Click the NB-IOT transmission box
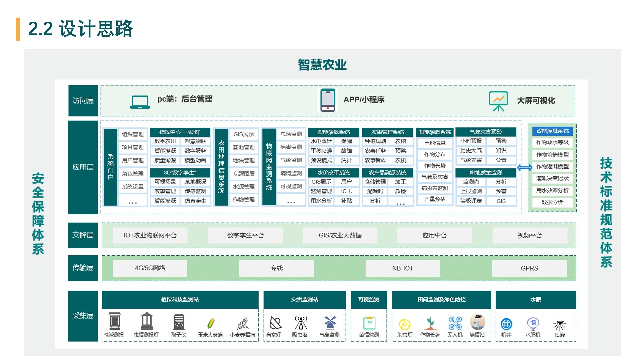This screenshot has height=362, width=644. tap(402, 268)
